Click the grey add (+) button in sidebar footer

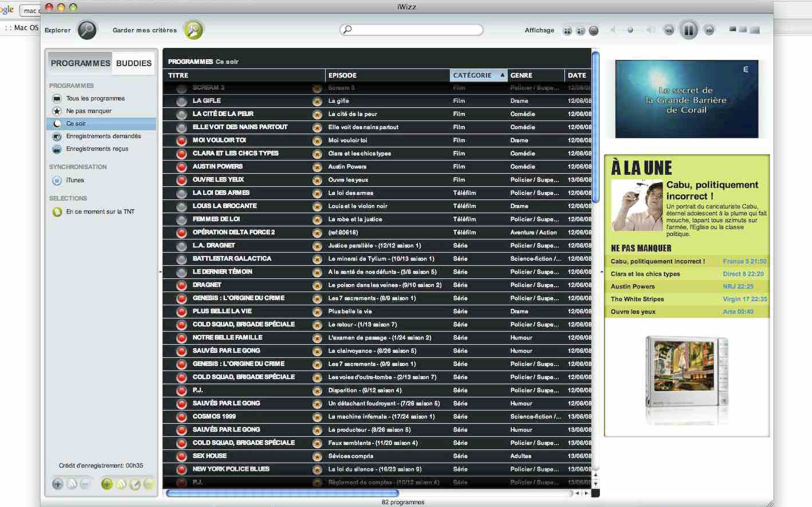pyautogui.click(x=58, y=484)
